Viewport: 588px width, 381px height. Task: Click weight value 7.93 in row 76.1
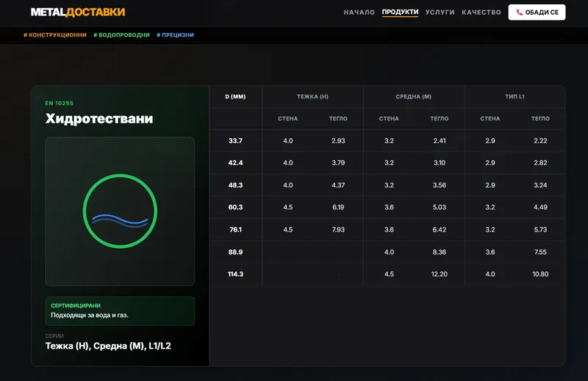point(338,229)
